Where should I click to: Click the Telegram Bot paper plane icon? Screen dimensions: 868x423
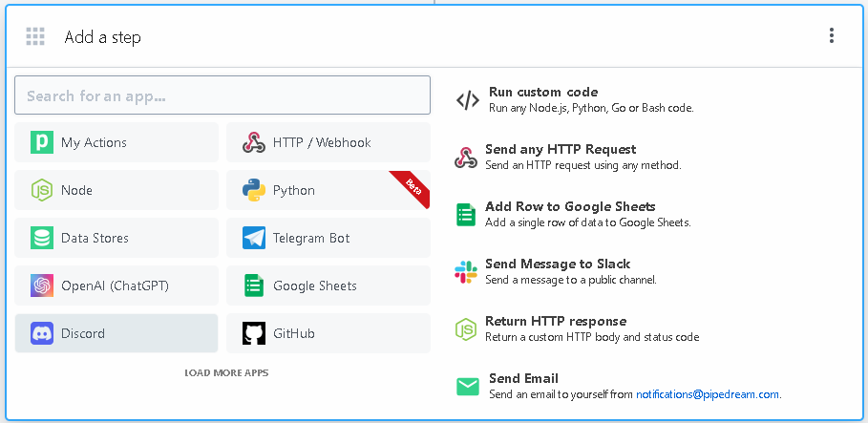(x=254, y=238)
